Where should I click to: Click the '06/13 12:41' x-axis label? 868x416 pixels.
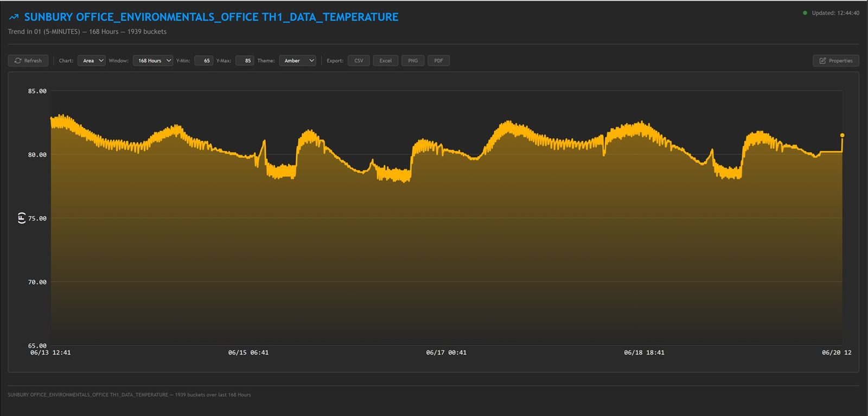(50, 353)
